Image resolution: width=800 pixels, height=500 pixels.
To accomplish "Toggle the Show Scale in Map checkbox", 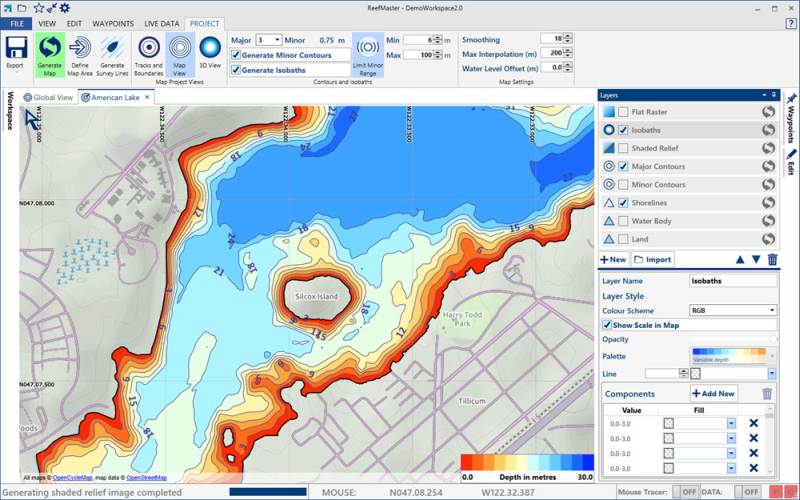I will [x=607, y=325].
